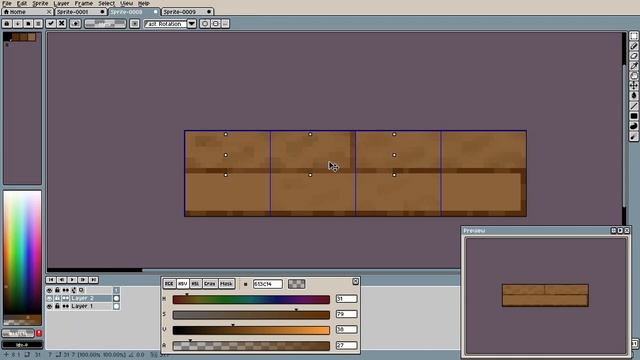Open the Fast Rotation algorithm dropdown
The height and width of the screenshot is (360, 640).
click(x=191, y=24)
